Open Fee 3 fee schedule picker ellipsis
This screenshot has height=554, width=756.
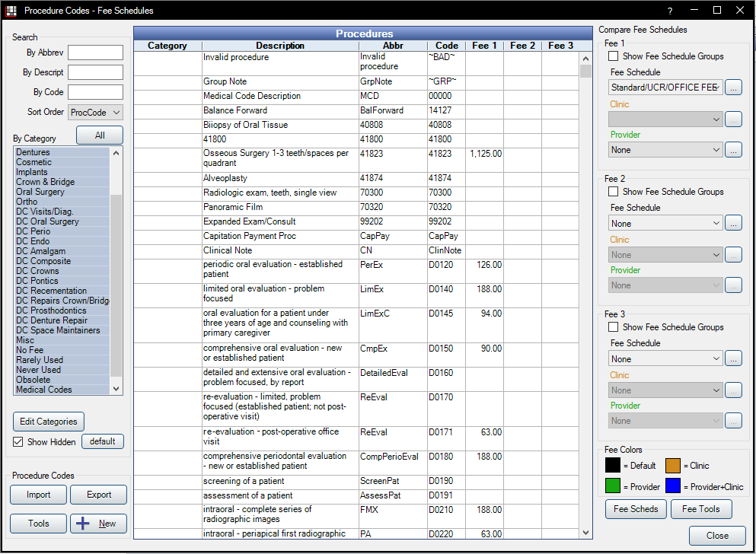[733, 359]
